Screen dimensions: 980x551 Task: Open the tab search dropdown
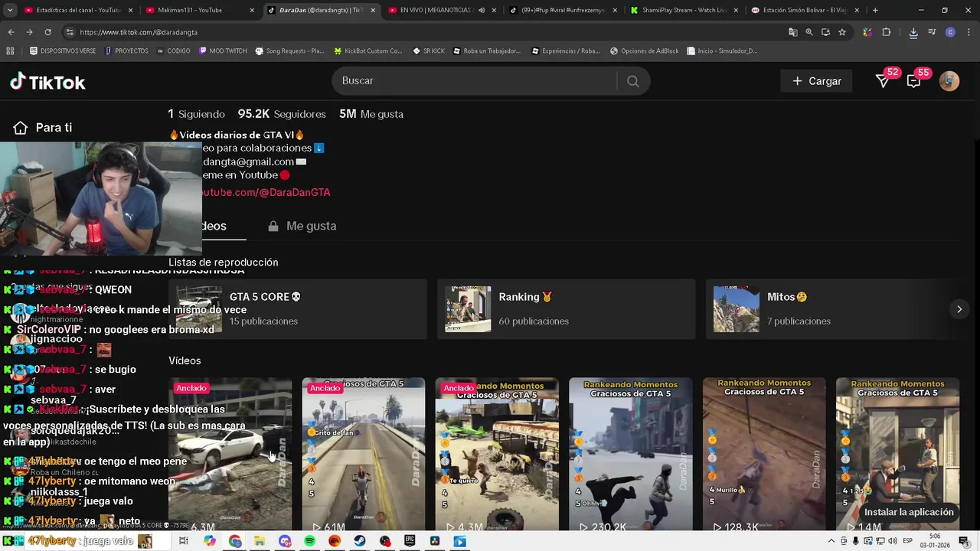coord(10,10)
